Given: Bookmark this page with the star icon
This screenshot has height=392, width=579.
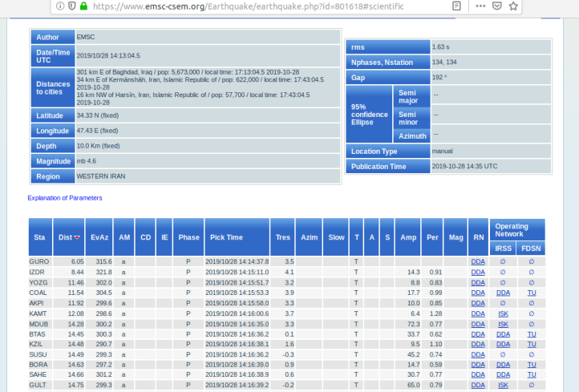Looking at the screenshot, I should point(514,6).
